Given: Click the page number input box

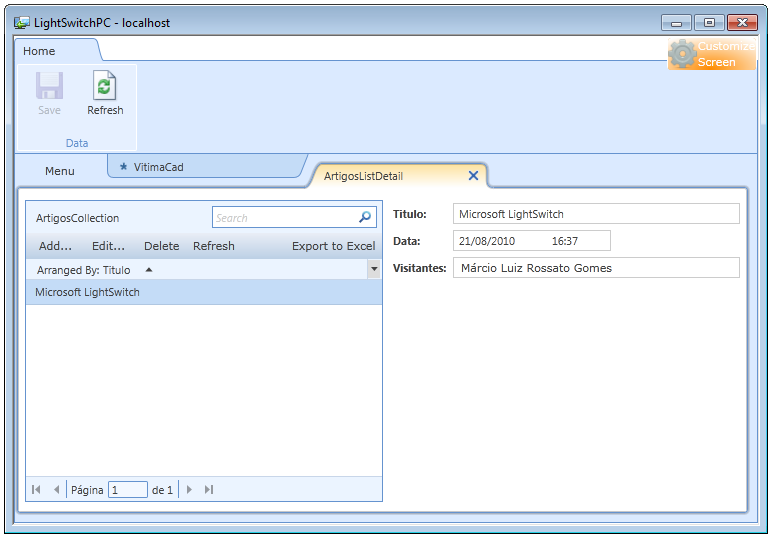Looking at the screenshot, I should coord(128,490).
